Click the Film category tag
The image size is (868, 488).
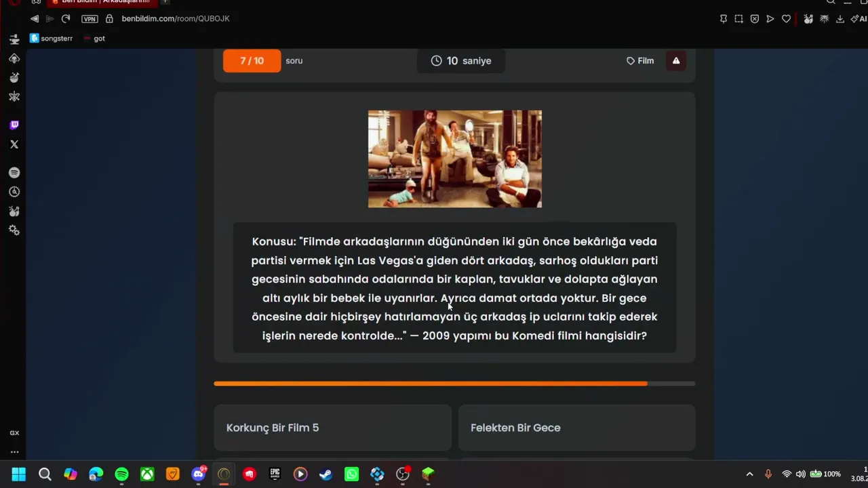coord(640,61)
